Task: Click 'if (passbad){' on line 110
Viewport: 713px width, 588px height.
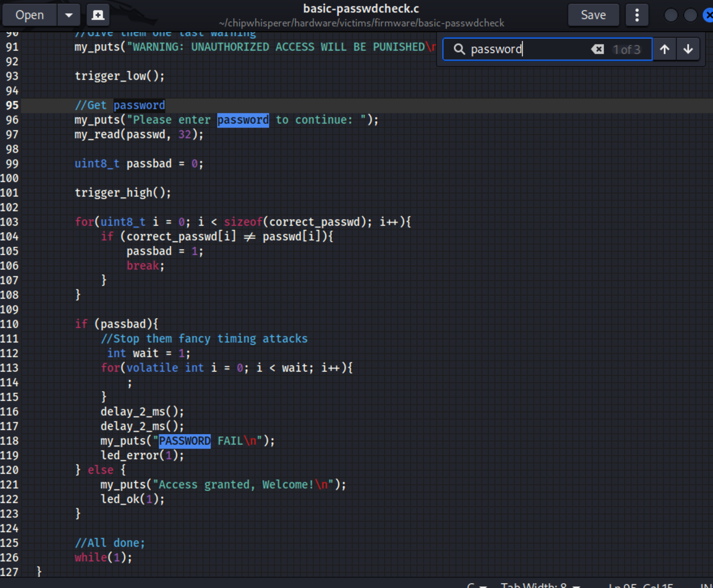Action: pos(116,324)
